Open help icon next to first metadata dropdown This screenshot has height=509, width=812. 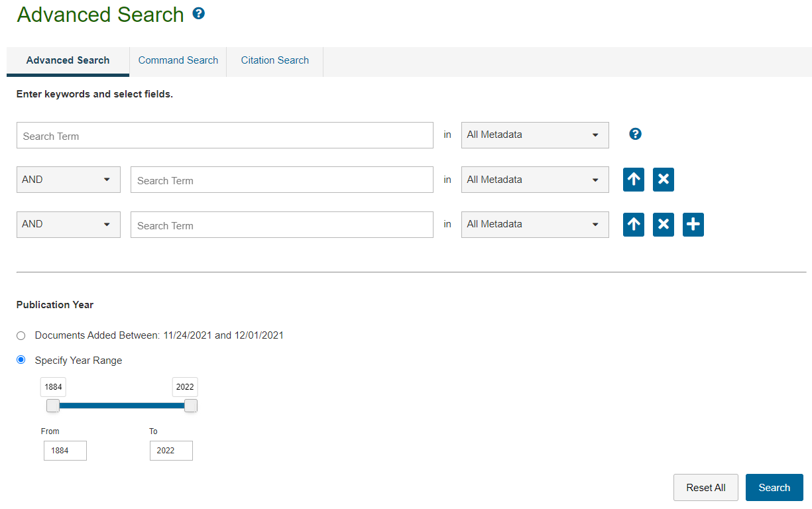coord(635,135)
